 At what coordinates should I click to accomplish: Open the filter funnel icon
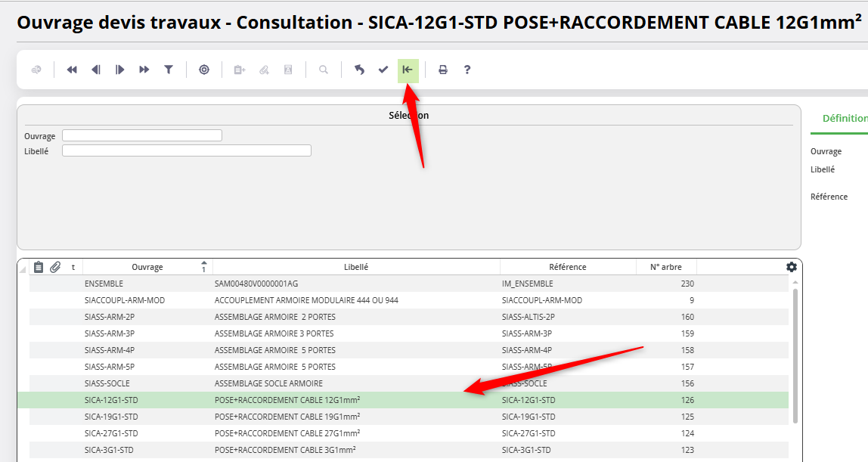(169, 70)
